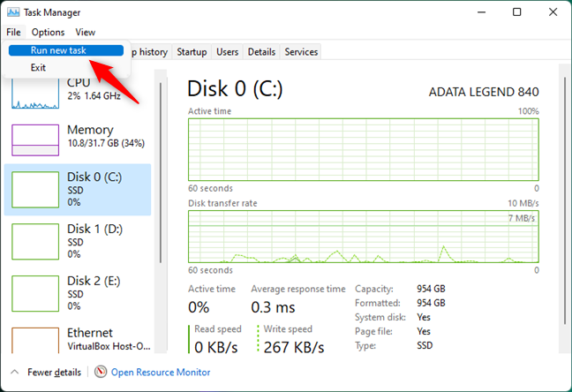
Task: Switch to the Services tab
Action: 301,52
